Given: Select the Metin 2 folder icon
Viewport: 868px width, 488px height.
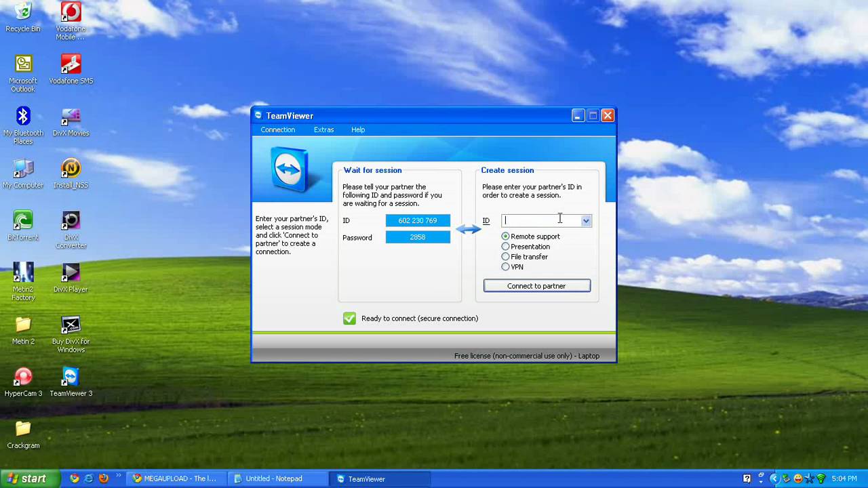Looking at the screenshot, I should 23,331.
